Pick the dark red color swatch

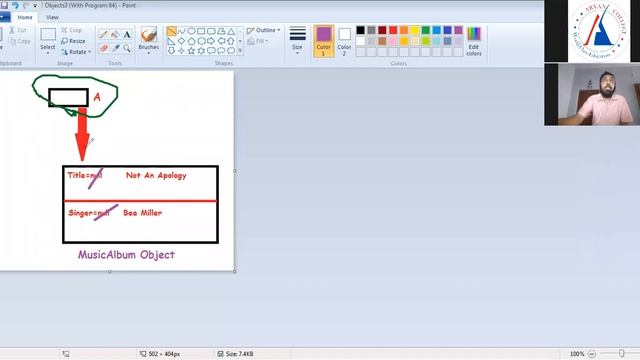click(382, 30)
